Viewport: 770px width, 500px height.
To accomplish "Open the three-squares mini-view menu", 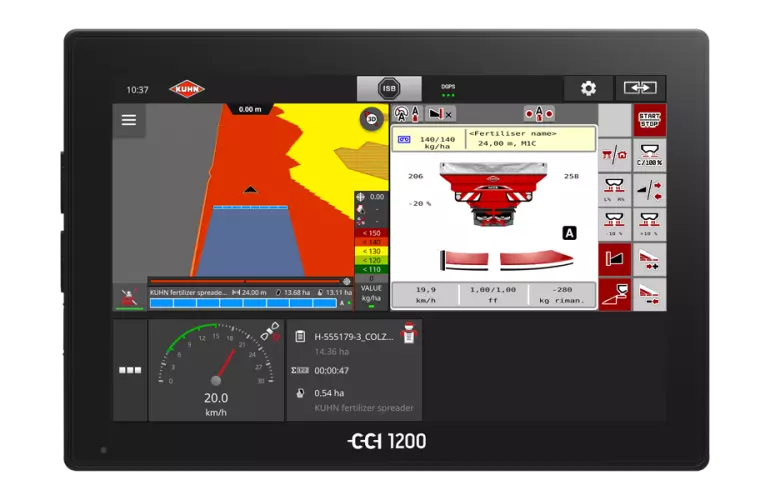I will [130, 370].
